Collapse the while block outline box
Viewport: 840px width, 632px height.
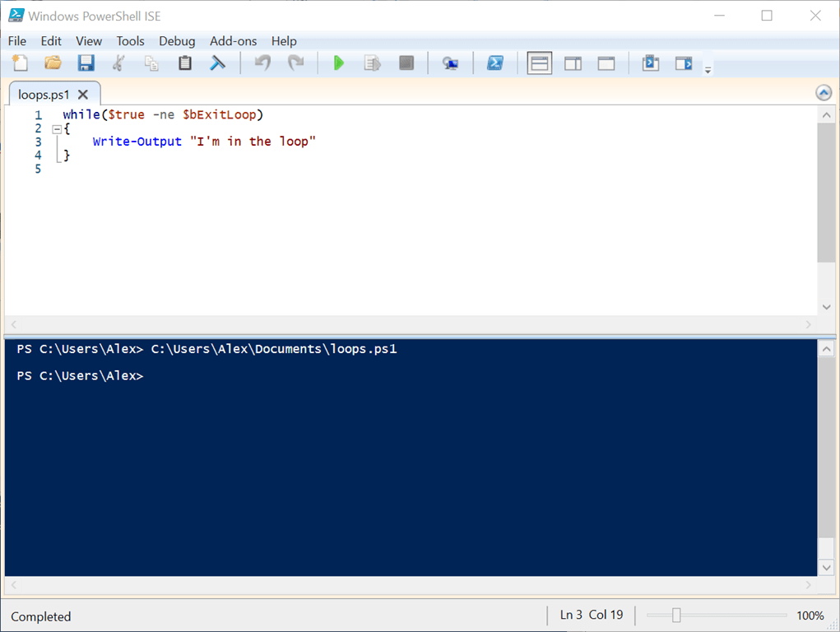coord(56,129)
